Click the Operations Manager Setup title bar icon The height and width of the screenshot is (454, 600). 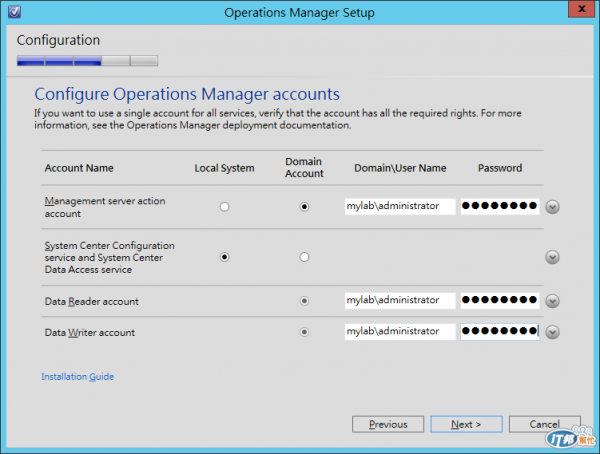[x=15, y=12]
